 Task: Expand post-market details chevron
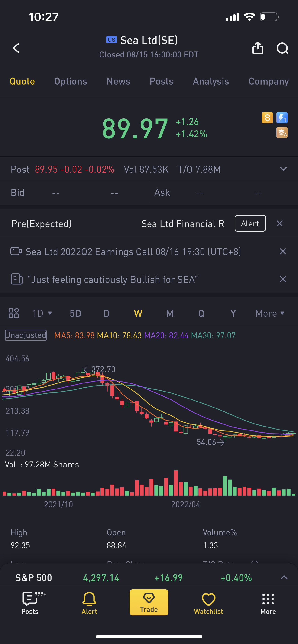point(283,169)
